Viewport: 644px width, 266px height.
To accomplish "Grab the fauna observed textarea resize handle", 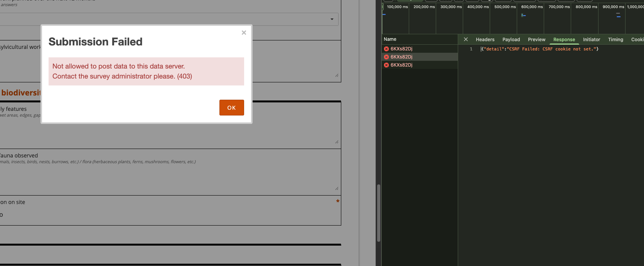I will (337, 188).
